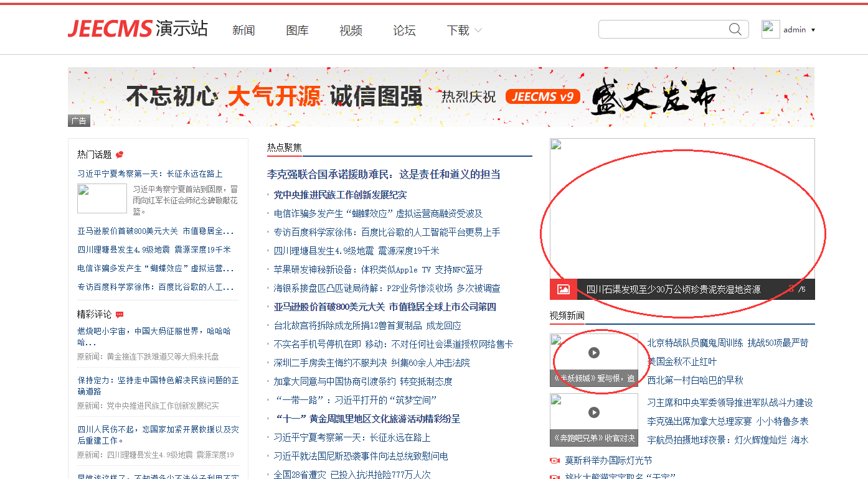Click the 精彩评论 comment icon

(120, 315)
